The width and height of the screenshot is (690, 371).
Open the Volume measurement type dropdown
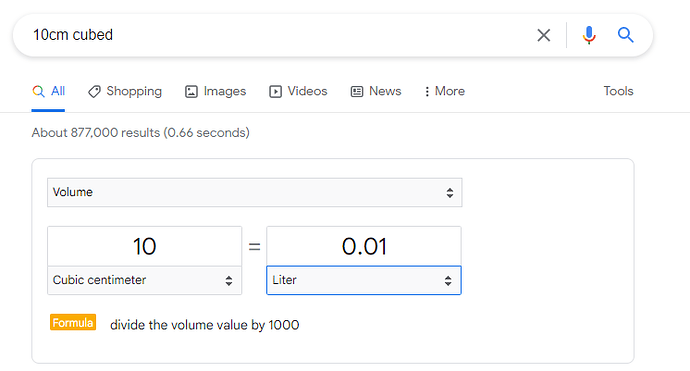click(x=255, y=192)
